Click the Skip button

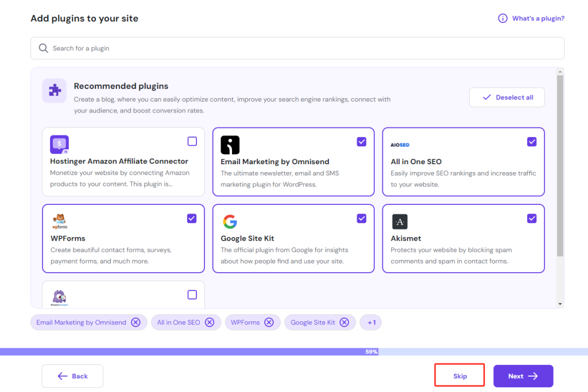coord(460,376)
